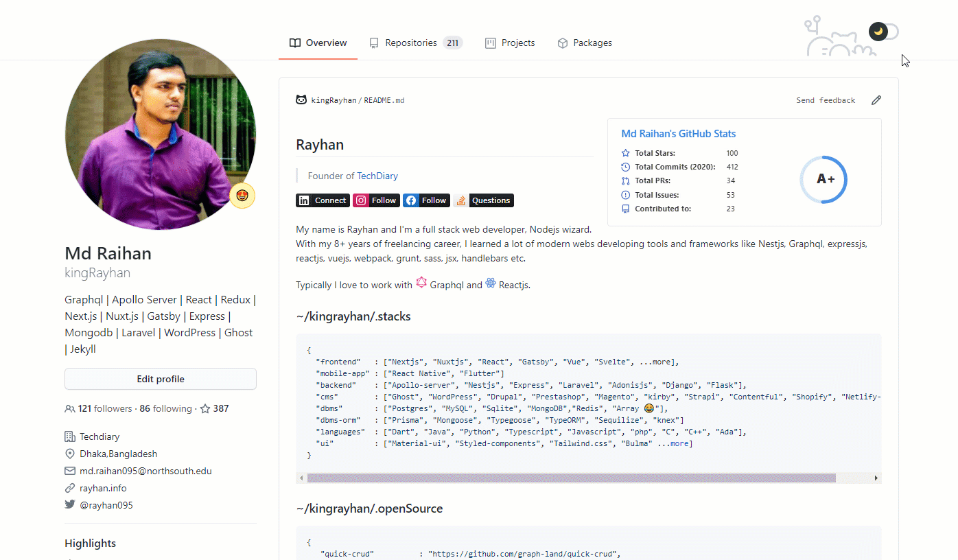Click the Projects board icon
958x560 pixels.
click(491, 43)
